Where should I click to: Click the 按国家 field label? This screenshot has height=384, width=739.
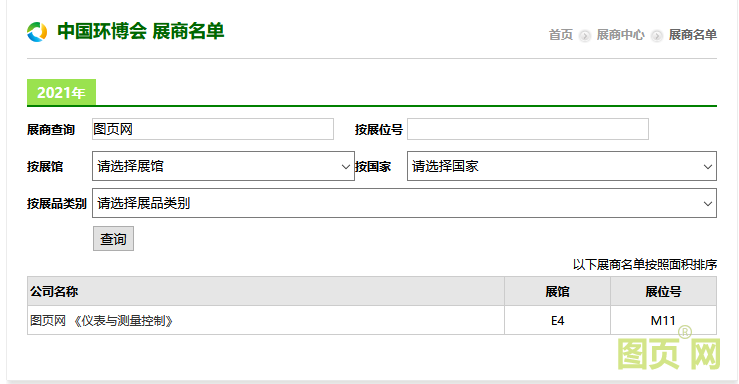[373, 167]
